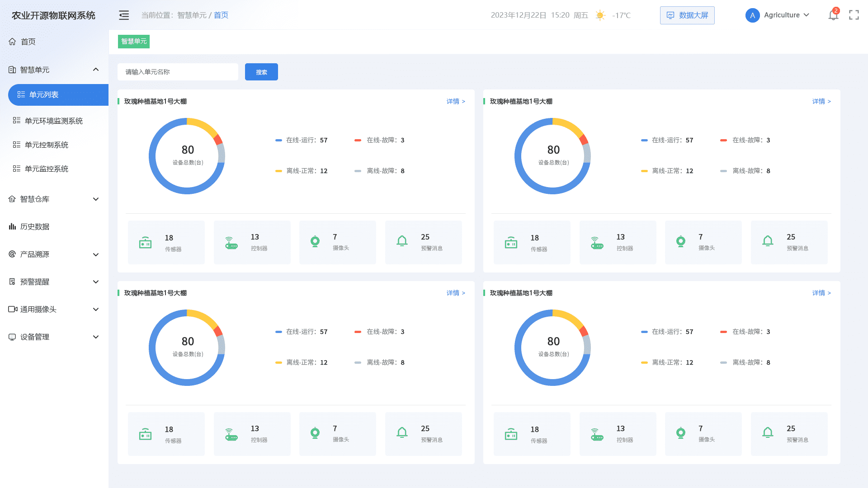Enter fullscreen mode via the top-right icon
Image resolution: width=868 pixels, height=488 pixels.
coord(854,15)
